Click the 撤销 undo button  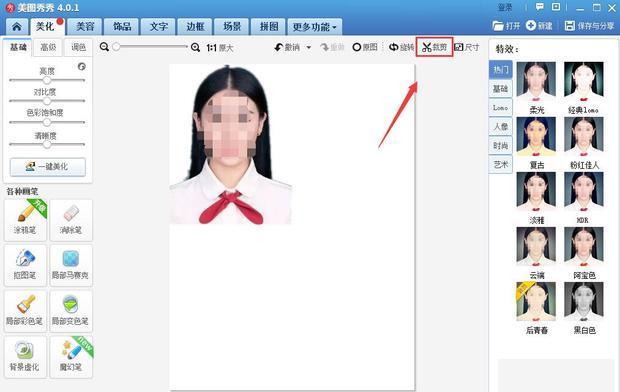tap(287, 47)
